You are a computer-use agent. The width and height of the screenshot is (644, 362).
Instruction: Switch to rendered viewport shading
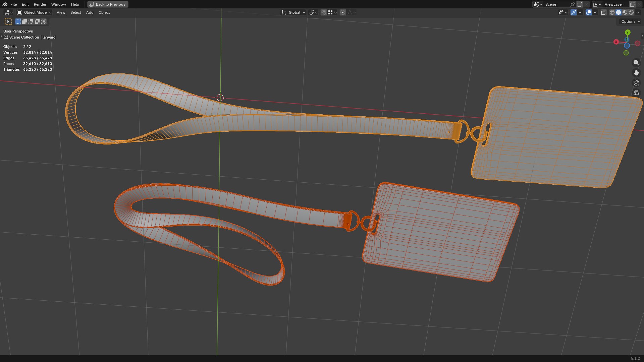click(631, 12)
